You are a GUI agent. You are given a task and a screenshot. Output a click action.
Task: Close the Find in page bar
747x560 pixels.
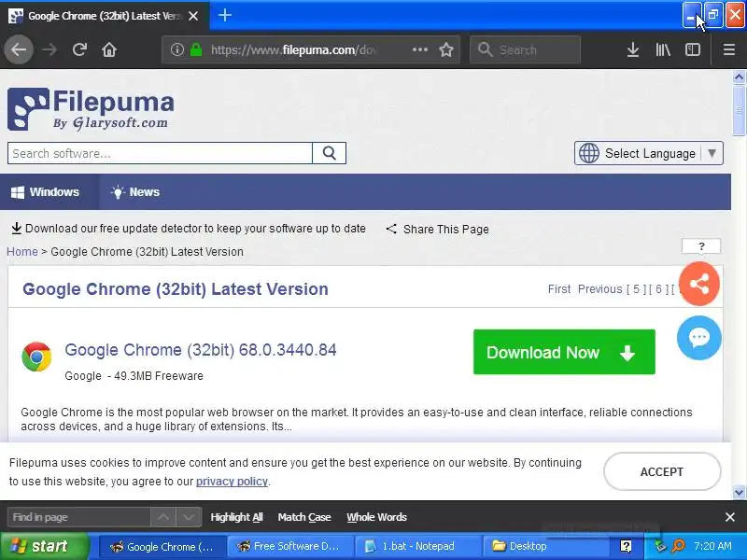tap(730, 517)
